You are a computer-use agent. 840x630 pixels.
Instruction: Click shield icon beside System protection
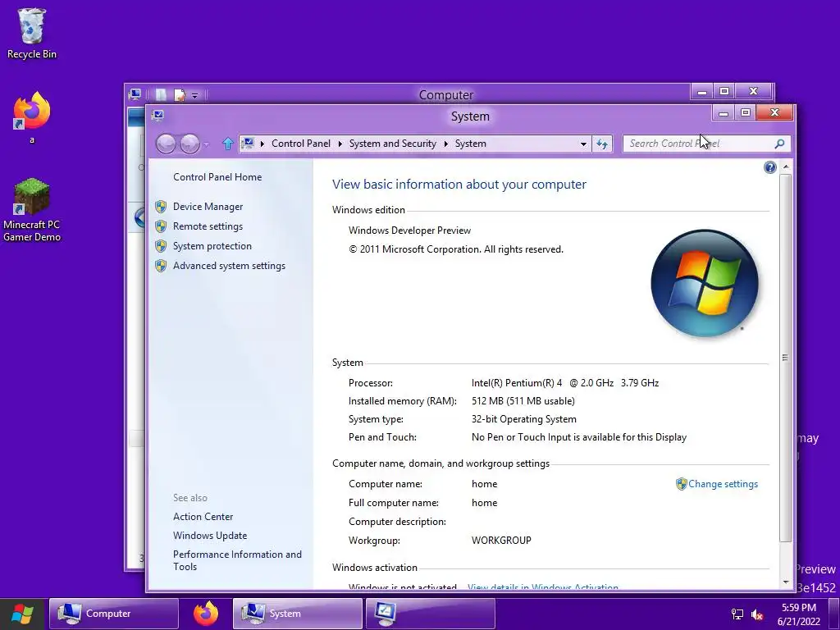(x=161, y=246)
